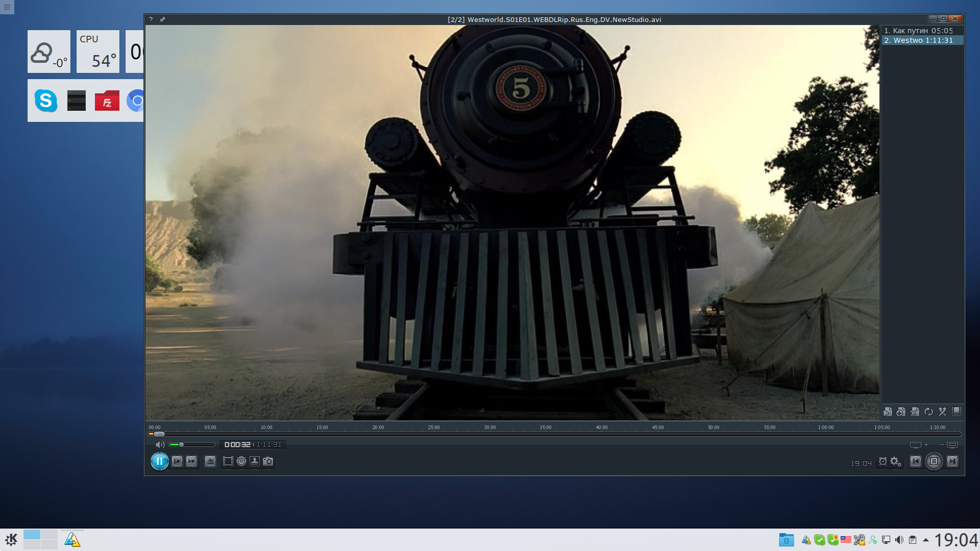The width and height of the screenshot is (980, 551).
Task: Click the play file icon under the playlist
Action: [x=888, y=412]
